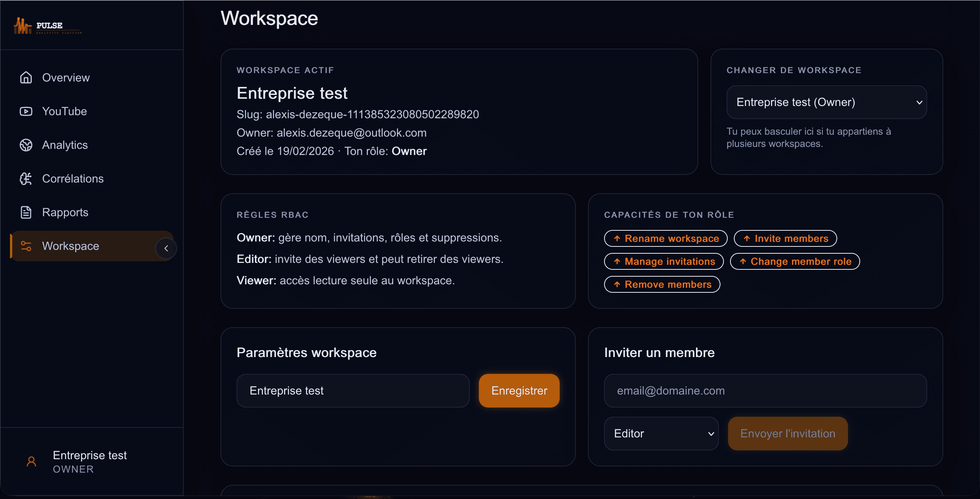
Task: Click the Pulse logo icon
Action: click(22, 26)
